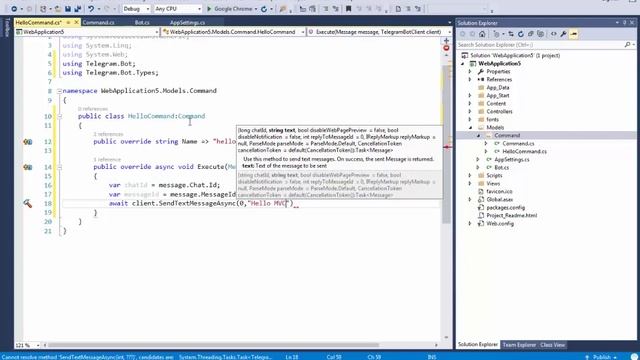The height and width of the screenshot is (360, 640).
Task: Refresh the Solution Explorer tree
Action: [x=520, y=34]
